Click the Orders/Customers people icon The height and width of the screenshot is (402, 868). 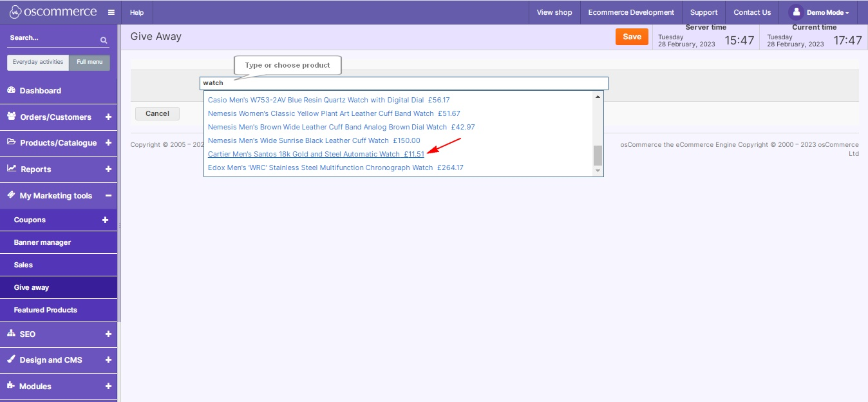coord(12,117)
